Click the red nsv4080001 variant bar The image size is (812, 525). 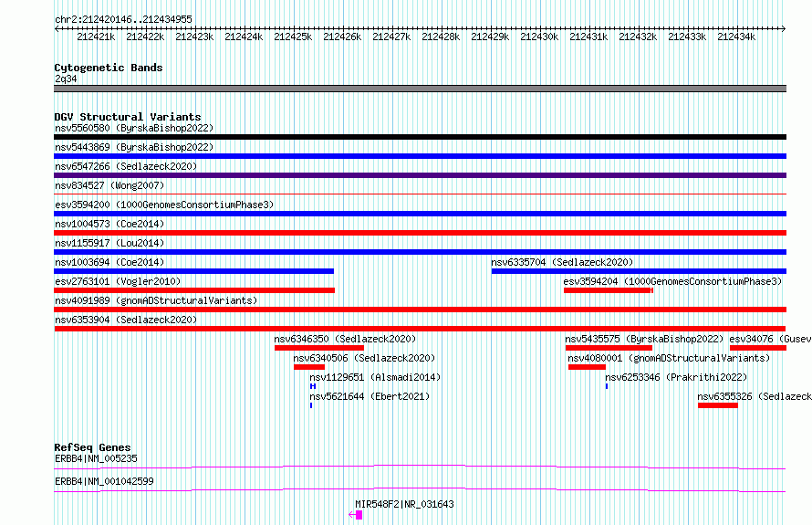[587, 367]
